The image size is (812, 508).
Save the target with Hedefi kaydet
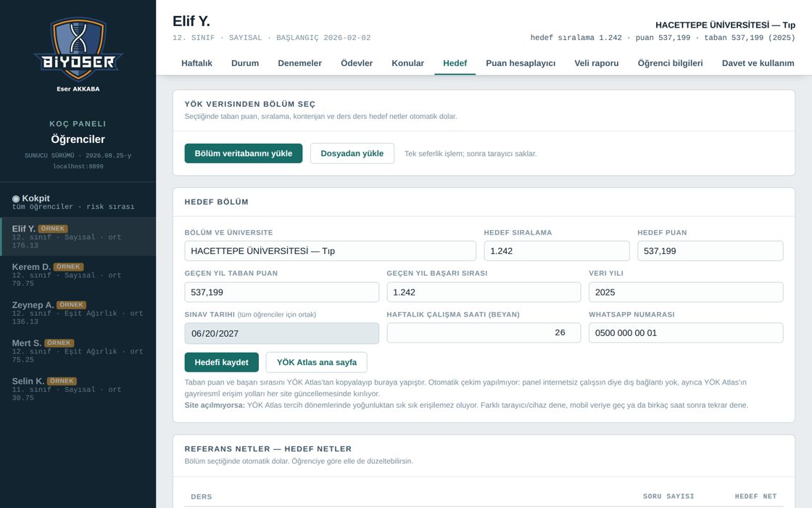point(222,362)
